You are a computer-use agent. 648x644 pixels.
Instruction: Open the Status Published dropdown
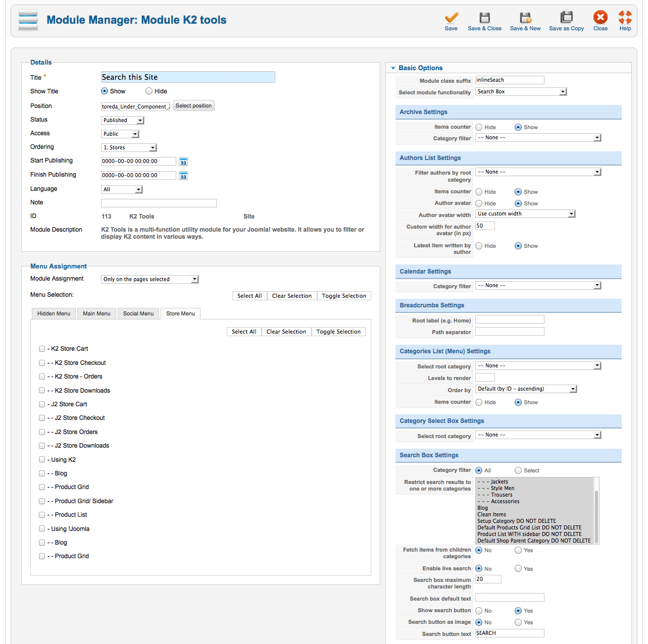[x=123, y=121]
